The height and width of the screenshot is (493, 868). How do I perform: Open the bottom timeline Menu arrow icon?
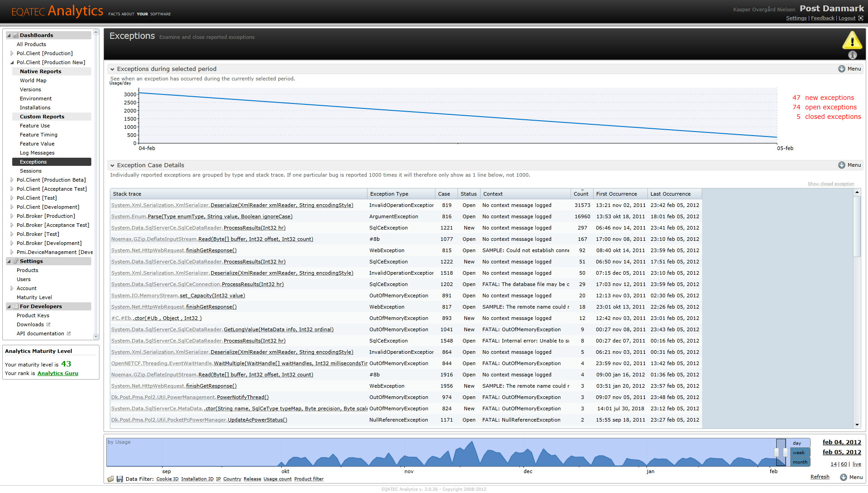(x=844, y=477)
